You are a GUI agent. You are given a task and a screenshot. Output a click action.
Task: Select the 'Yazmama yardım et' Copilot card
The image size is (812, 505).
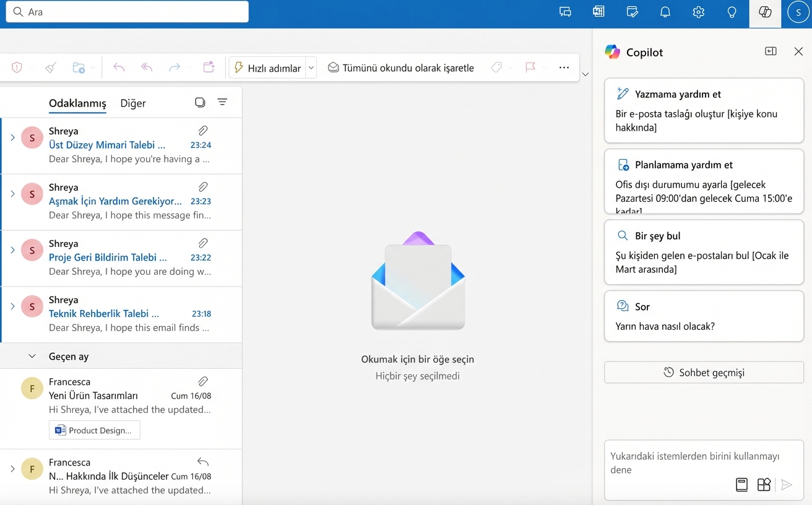(704, 111)
